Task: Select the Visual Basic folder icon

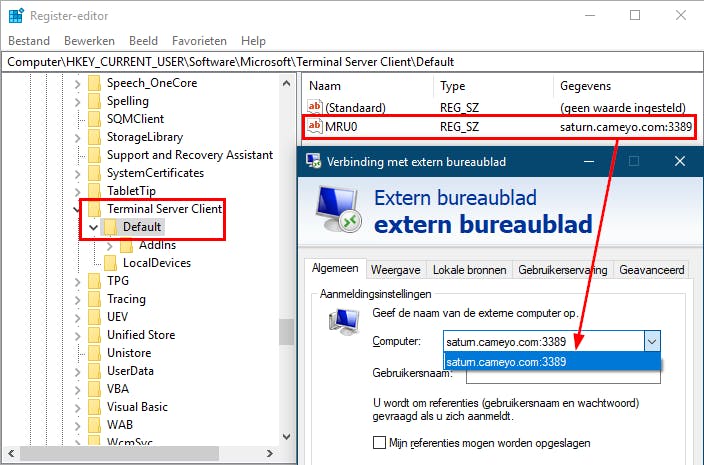Action: coord(94,407)
